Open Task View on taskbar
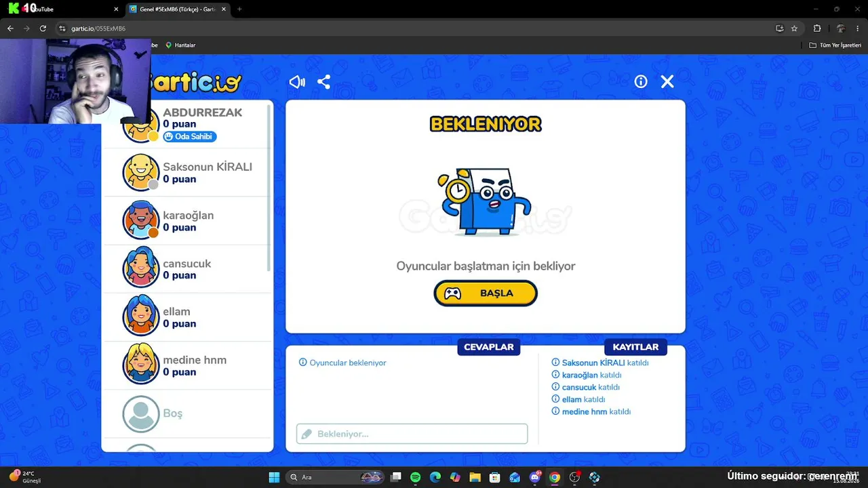Image resolution: width=868 pixels, height=488 pixels. 396,477
